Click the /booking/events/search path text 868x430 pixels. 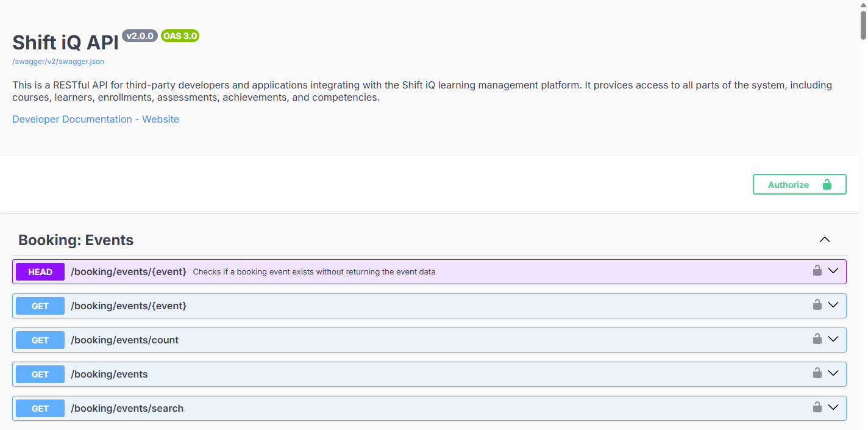(127, 408)
